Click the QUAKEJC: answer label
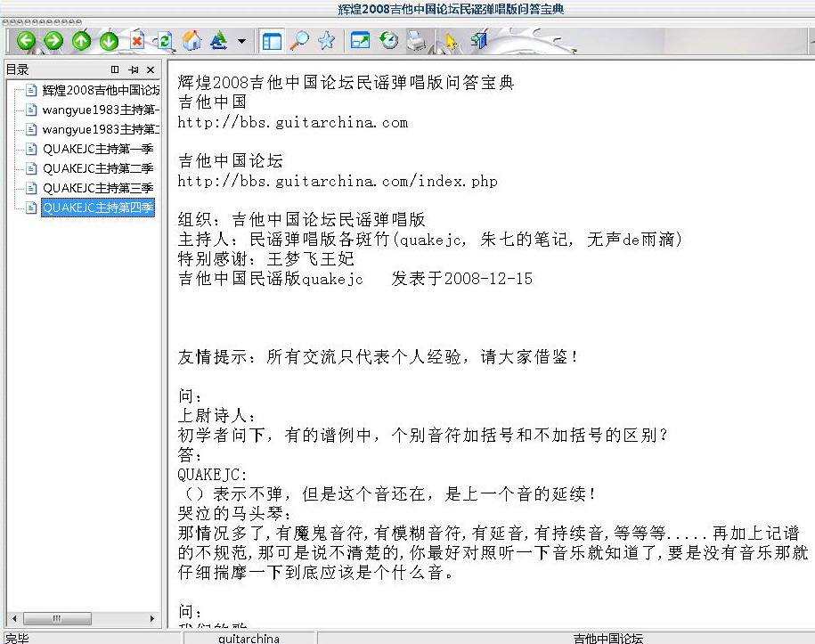The width and height of the screenshot is (815, 644). click(x=212, y=474)
